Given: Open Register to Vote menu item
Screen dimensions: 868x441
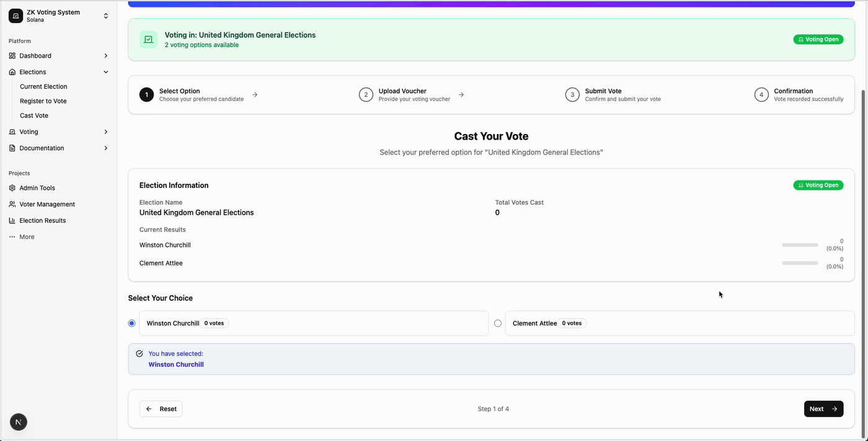Looking at the screenshot, I should coord(43,101).
